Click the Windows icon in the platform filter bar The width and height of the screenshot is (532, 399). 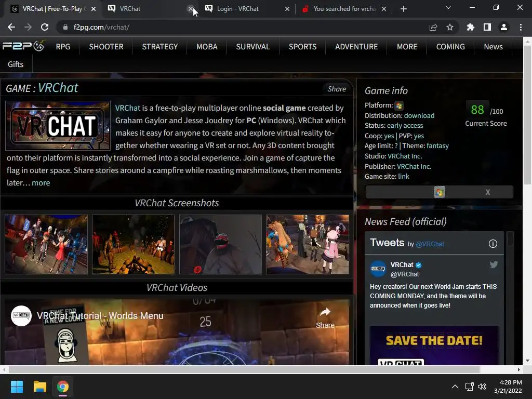point(440,192)
